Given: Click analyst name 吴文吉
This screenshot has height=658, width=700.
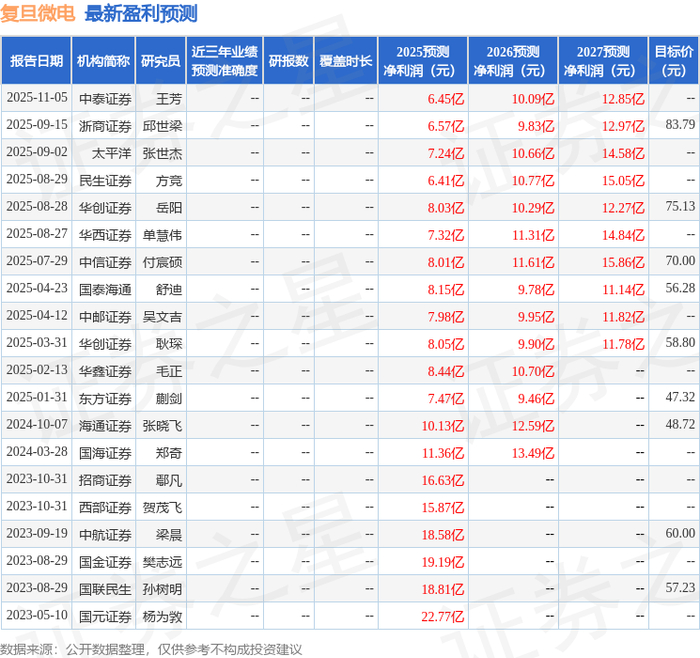Looking at the screenshot, I should 162,317.
